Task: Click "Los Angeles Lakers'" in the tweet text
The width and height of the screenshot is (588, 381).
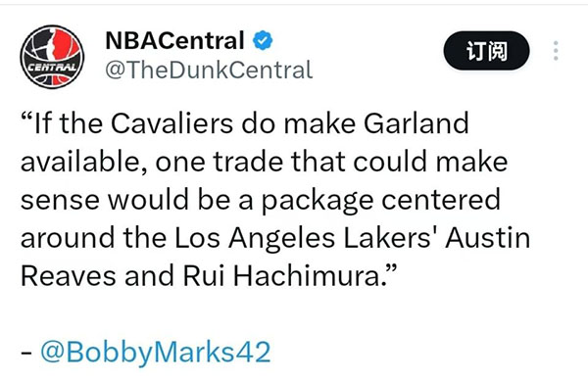Action: click(305, 238)
